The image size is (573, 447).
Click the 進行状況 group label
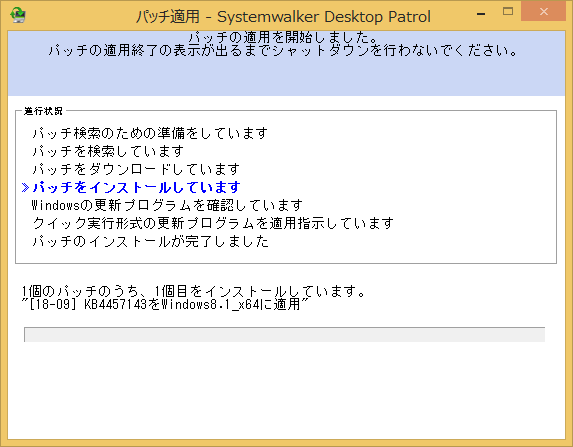pyautogui.click(x=43, y=111)
